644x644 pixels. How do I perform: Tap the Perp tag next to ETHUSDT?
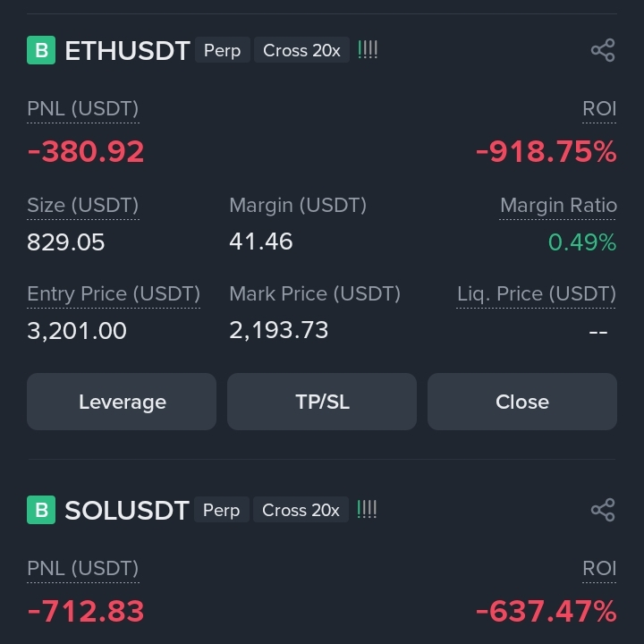click(222, 50)
